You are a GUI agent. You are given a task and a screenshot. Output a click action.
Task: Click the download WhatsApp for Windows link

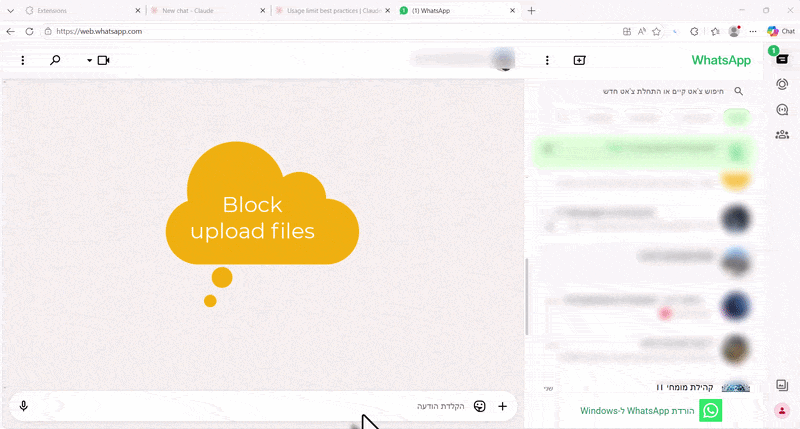click(x=637, y=411)
